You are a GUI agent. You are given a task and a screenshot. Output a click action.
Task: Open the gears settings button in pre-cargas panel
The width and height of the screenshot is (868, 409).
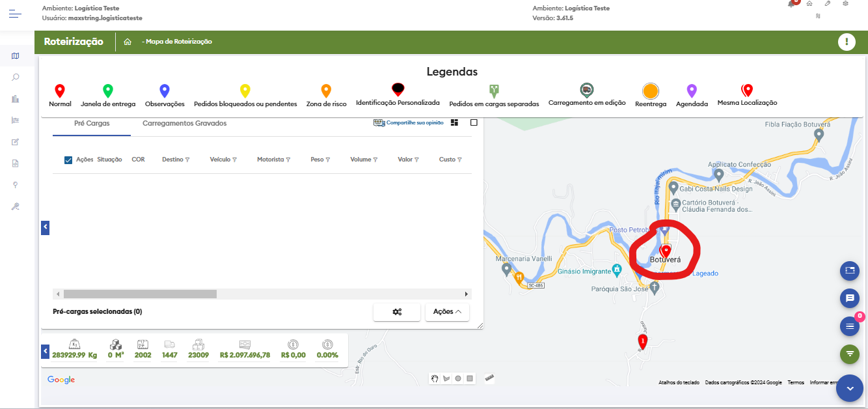point(397,312)
